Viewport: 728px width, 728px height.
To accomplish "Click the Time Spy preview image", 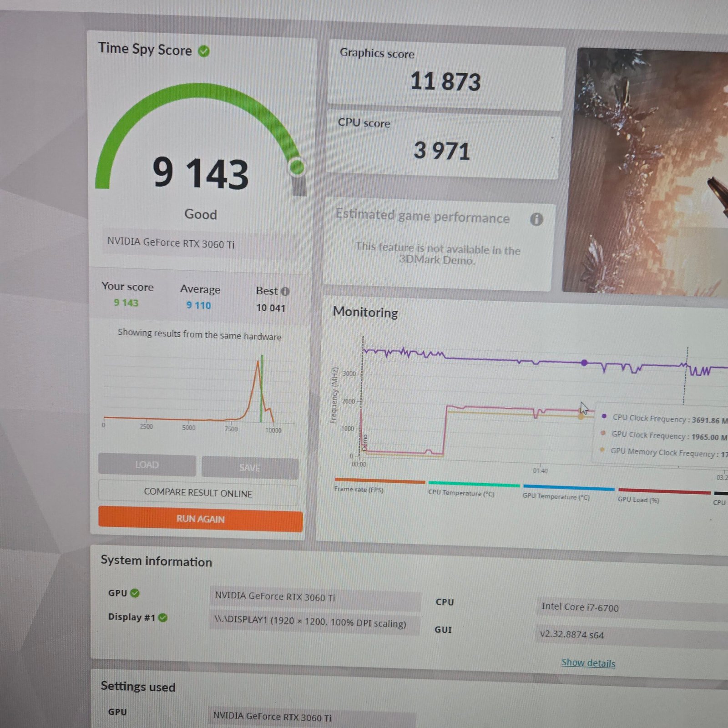I will click(646, 173).
